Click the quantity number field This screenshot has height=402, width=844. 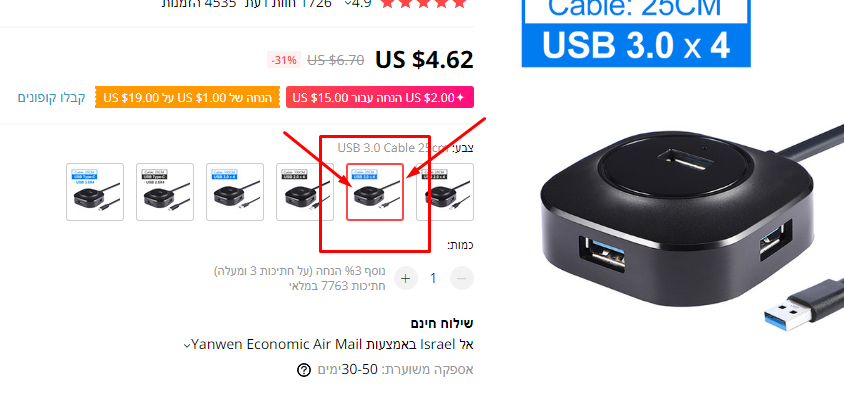pos(433,278)
